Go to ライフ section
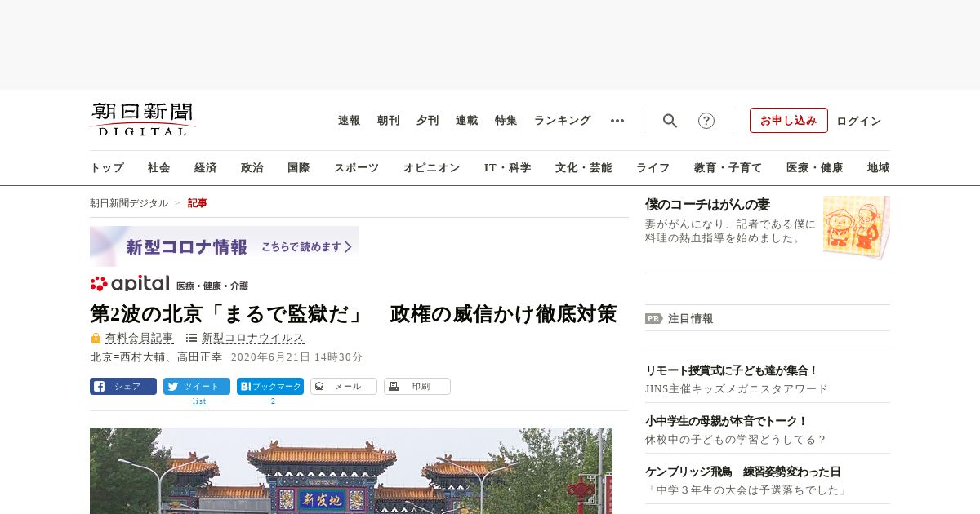 tap(653, 168)
